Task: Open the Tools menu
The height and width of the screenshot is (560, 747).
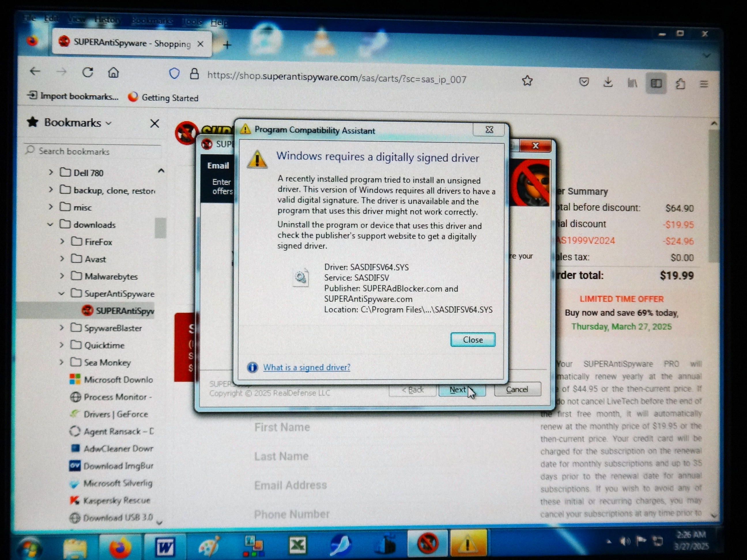Action: pos(192,22)
